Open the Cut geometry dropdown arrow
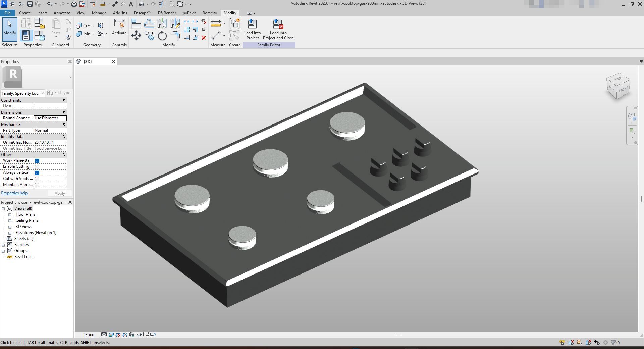Viewport: 644px width, 349px height. pos(93,26)
